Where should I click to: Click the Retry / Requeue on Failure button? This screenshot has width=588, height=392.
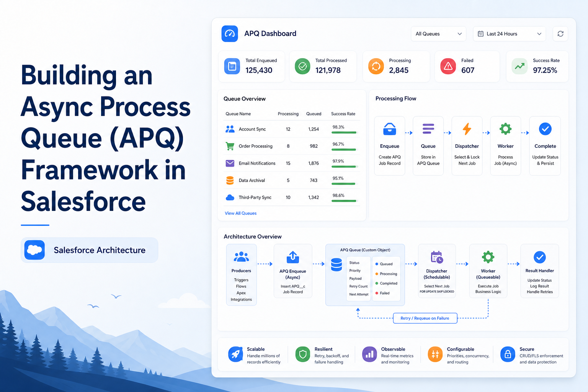point(425,318)
